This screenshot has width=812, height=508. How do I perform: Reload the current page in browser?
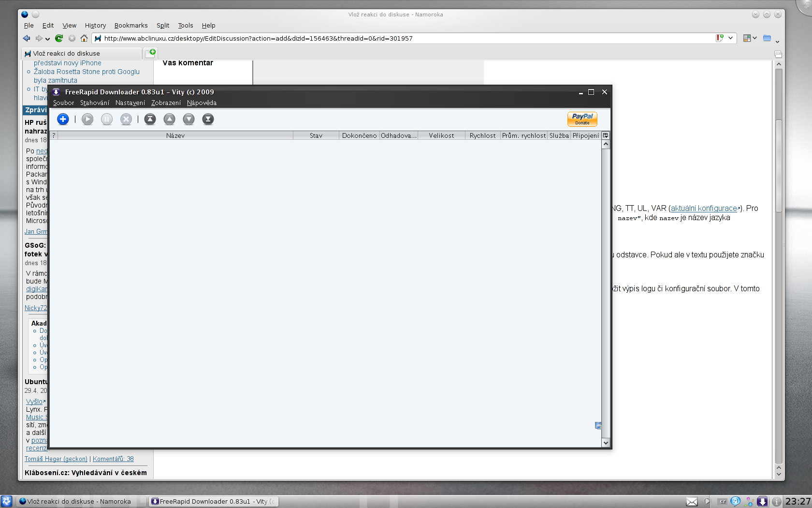click(x=59, y=38)
